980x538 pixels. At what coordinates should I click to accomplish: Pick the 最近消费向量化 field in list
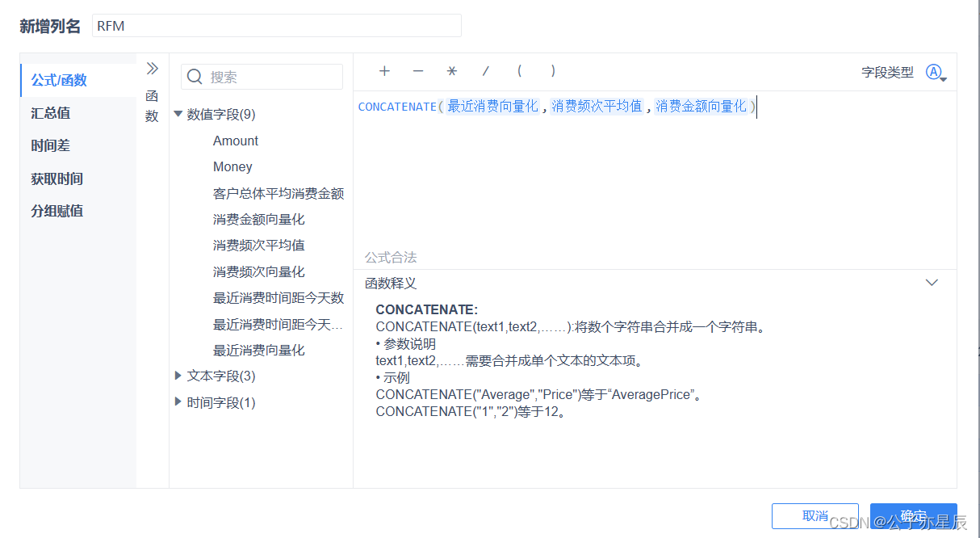coord(259,350)
